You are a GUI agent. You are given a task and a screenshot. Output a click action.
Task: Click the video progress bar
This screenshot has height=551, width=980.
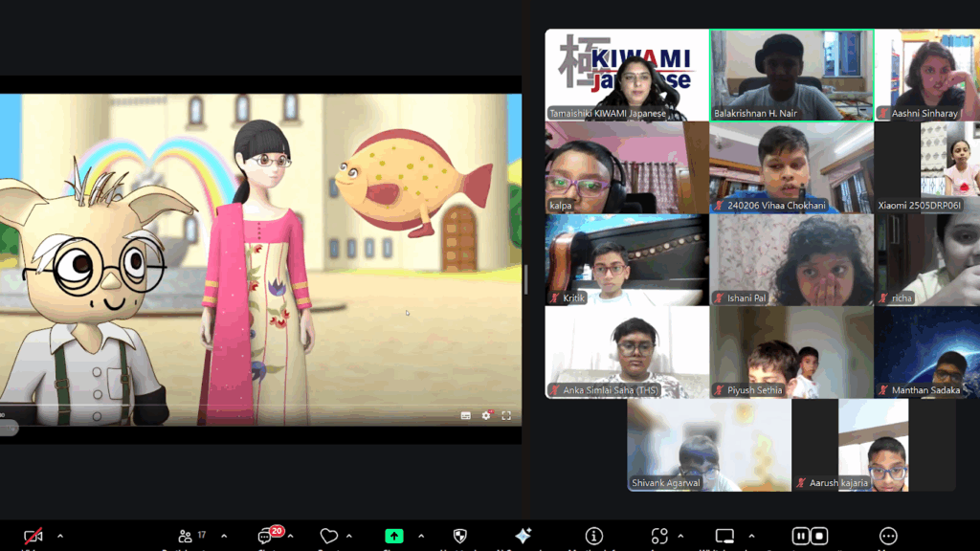pos(260,404)
